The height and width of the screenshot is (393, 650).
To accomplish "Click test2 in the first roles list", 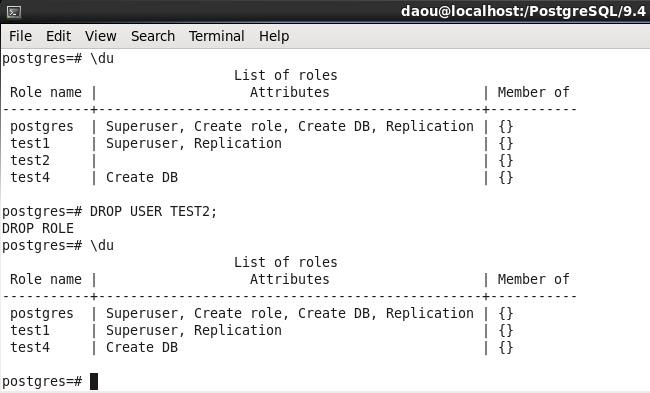I will pyautogui.click(x=30, y=160).
